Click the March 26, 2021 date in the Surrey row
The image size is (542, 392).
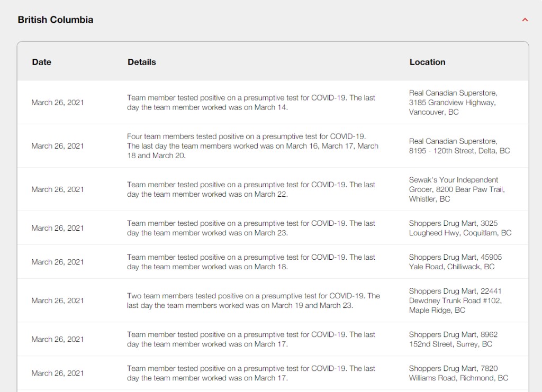pos(58,340)
